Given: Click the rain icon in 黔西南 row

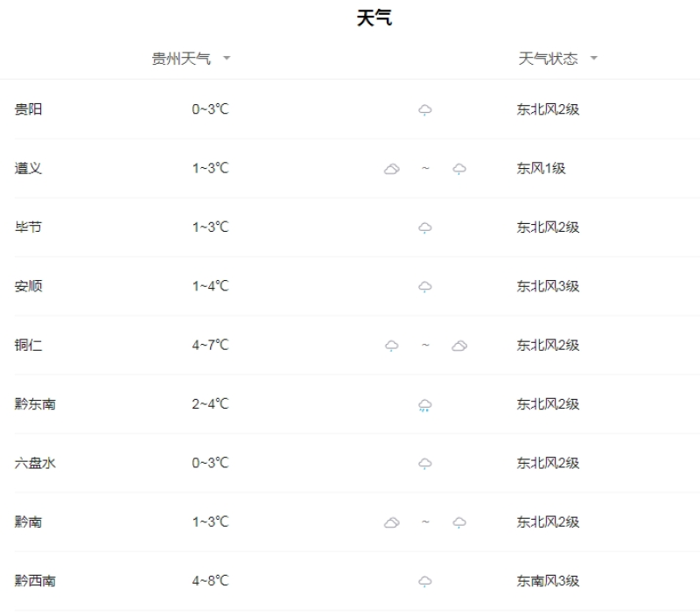Looking at the screenshot, I should pos(425,581).
